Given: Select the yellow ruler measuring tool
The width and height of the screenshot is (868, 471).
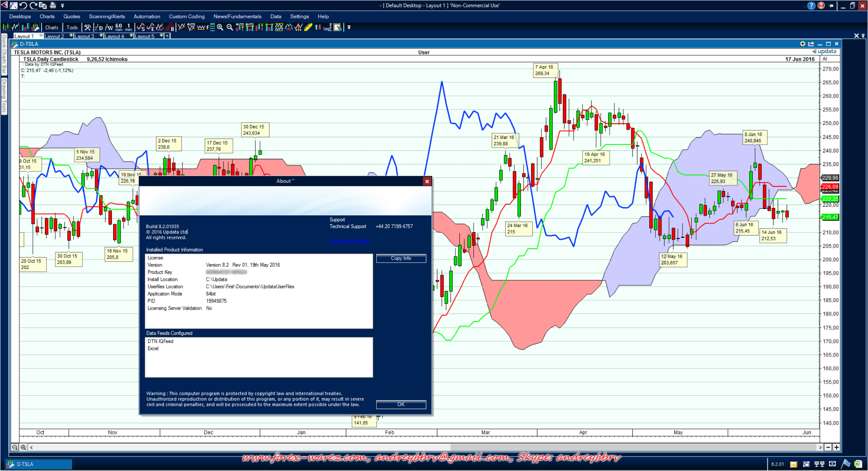Looking at the screenshot, I should (x=308, y=27).
